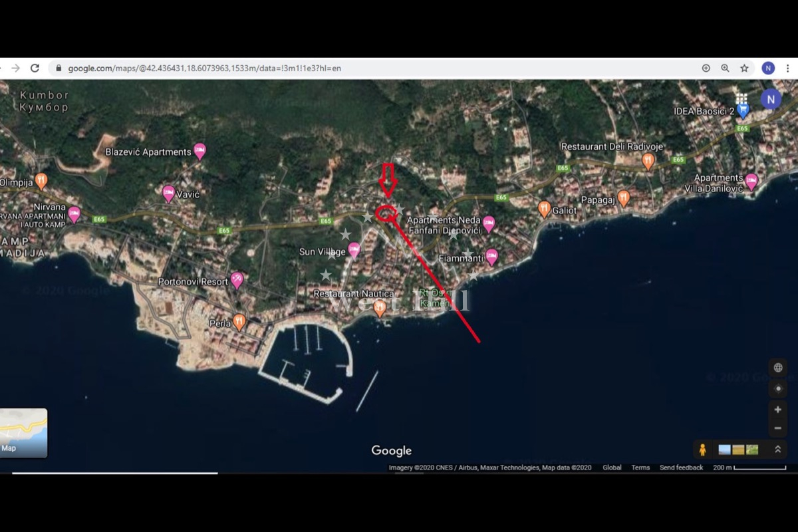Screen dimensions: 798x532
Task: Click the Portonovi Resort marker
Action: pyautogui.click(x=237, y=280)
